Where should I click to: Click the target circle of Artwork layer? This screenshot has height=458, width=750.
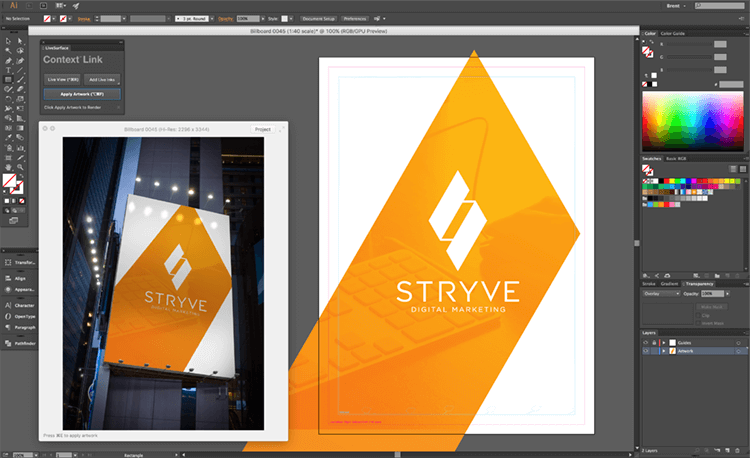739,351
